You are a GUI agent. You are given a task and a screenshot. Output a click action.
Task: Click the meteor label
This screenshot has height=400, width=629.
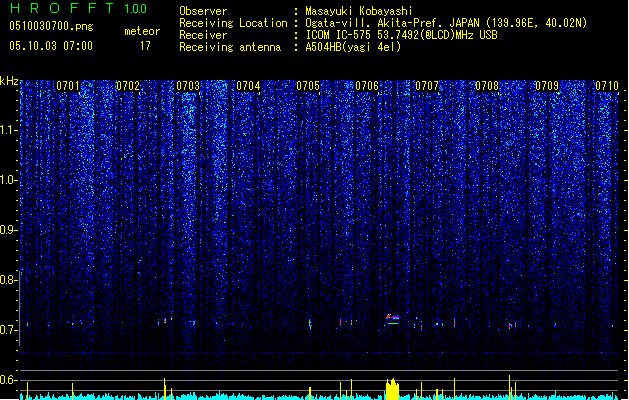[x=142, y=31]
